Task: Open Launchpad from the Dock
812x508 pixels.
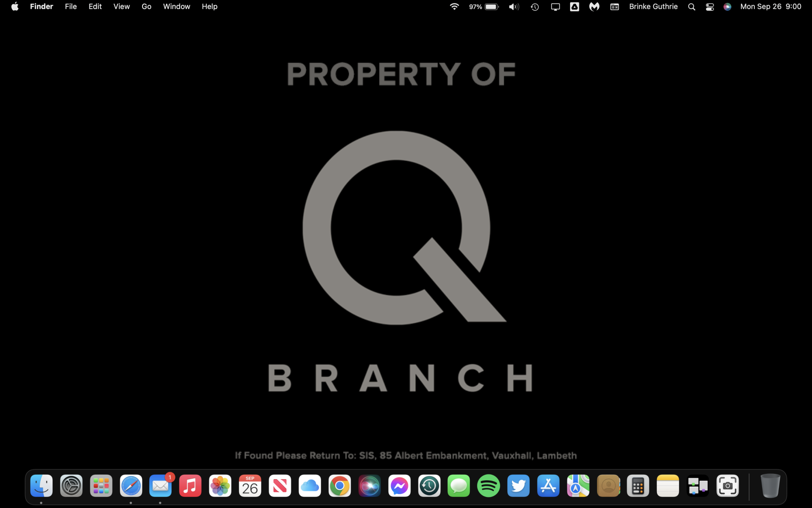Action: (x=101, y=486)
